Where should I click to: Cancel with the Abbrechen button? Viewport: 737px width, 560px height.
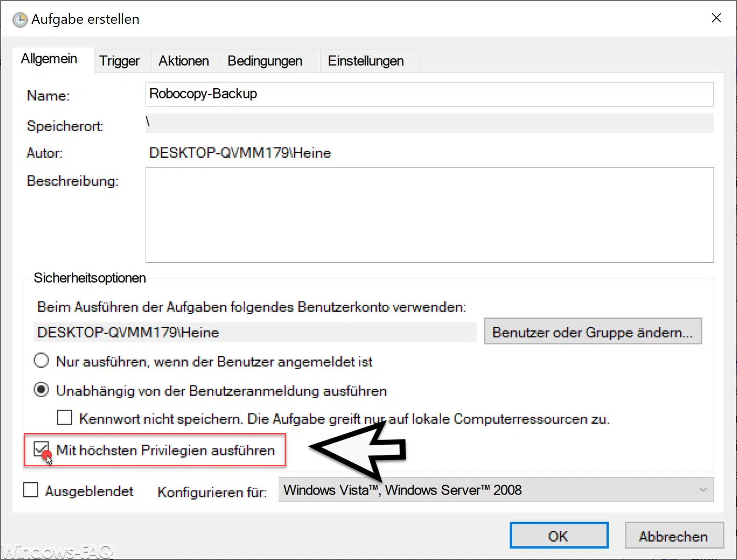pos(674,536)
